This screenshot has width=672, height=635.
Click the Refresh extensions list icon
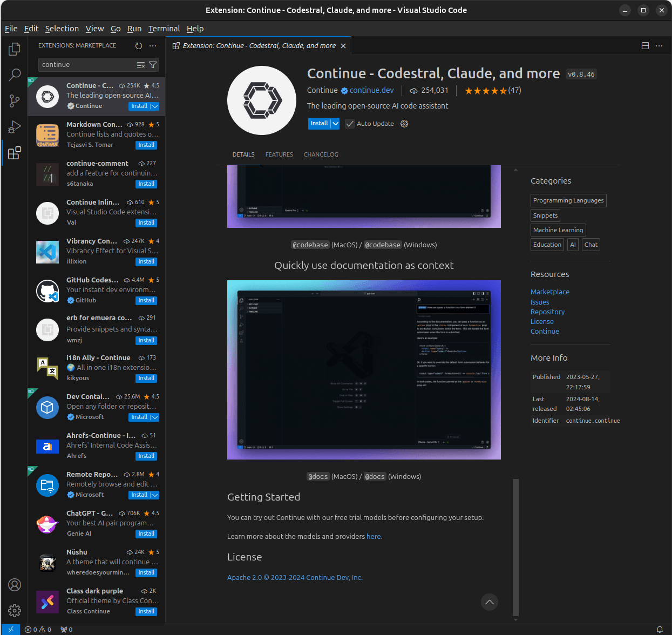(139, 46)
